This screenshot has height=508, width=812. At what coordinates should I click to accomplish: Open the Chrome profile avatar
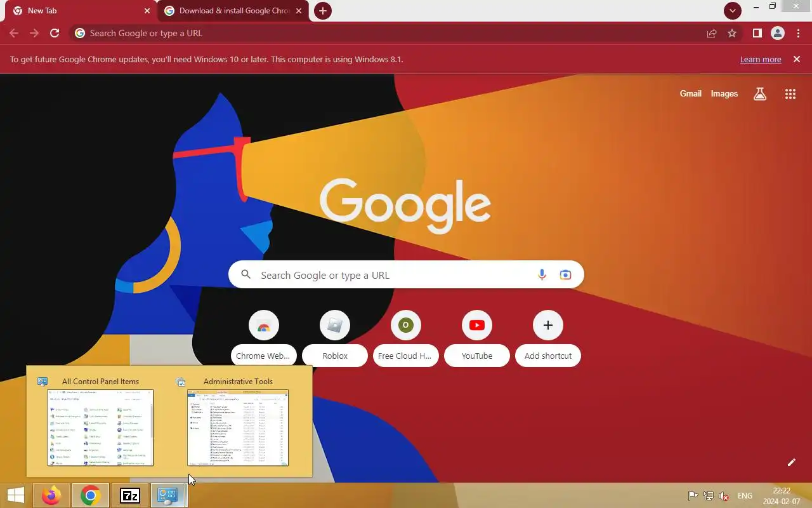pyautogui.click(x=777, y=33)
